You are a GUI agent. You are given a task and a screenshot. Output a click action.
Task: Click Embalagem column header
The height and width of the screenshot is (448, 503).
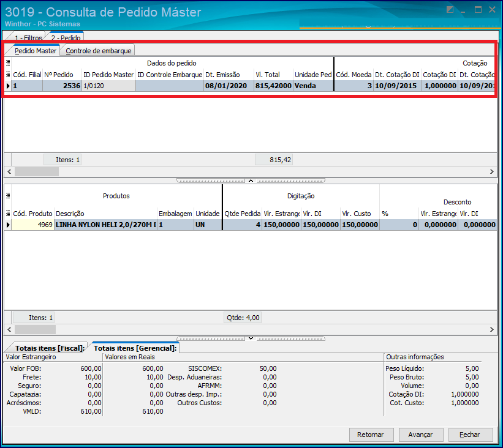click(175, 214)
